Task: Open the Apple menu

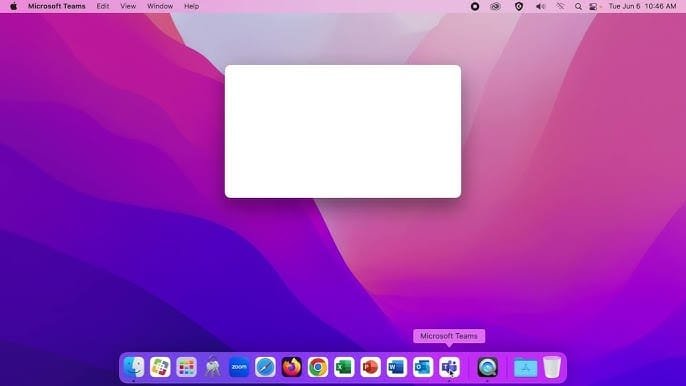Action: 14,6
